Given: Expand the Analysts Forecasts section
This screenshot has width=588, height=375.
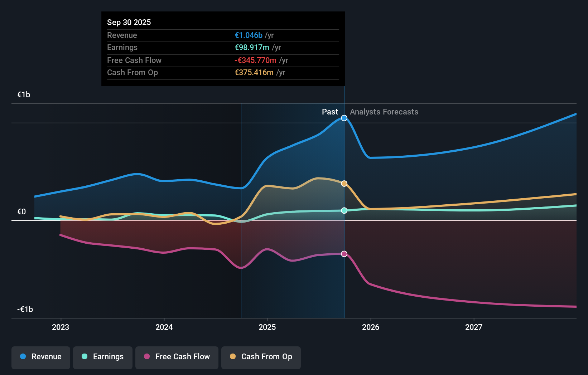Looking at the screenshot, I should (x=384, y=112).
